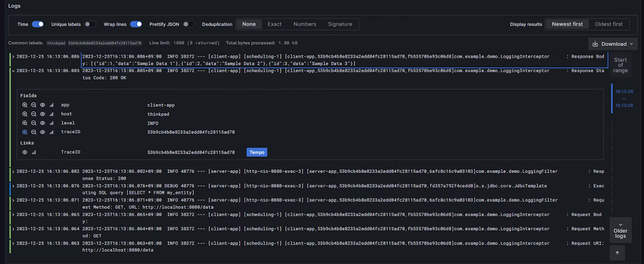644x264 pixels.
Task: Show the host field using eye icon
Action: [x=42, y=114]
